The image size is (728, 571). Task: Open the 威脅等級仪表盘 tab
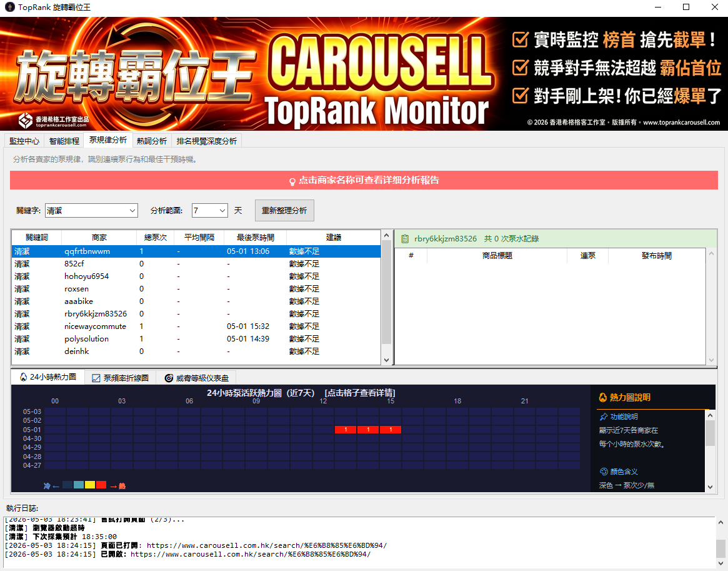(x=197, y=378)
